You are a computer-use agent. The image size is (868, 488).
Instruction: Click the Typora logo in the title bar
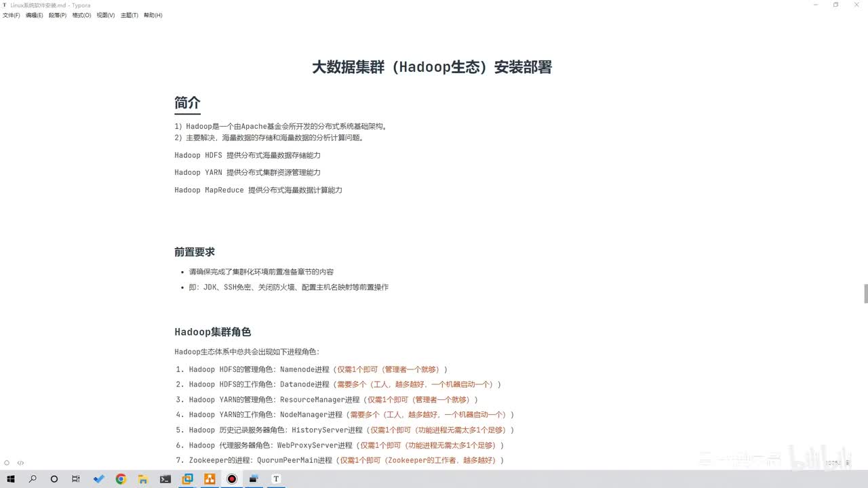pyautogui.click(x=5, y=5)
